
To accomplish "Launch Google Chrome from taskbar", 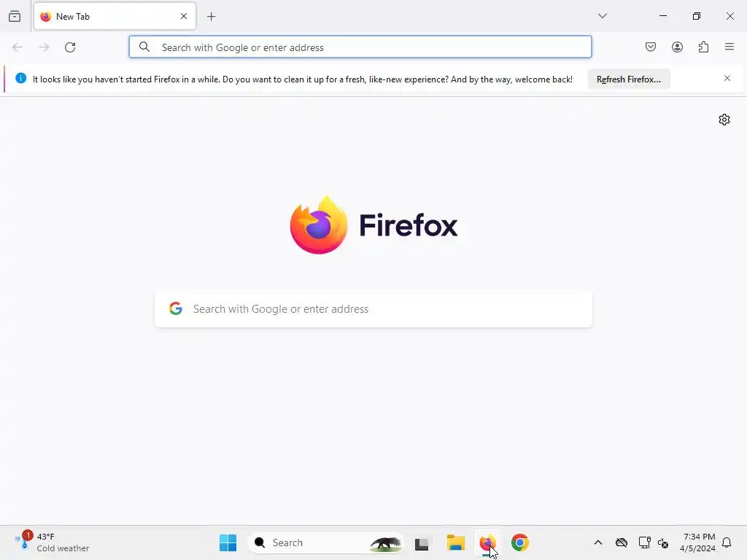I will [519, 542].
